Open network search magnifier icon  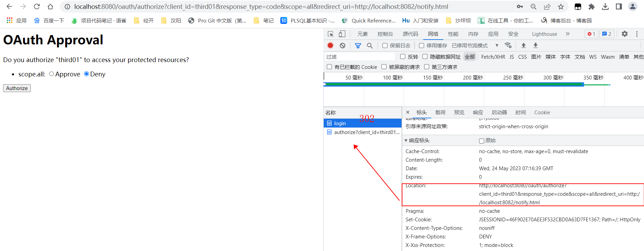[370, 45]
